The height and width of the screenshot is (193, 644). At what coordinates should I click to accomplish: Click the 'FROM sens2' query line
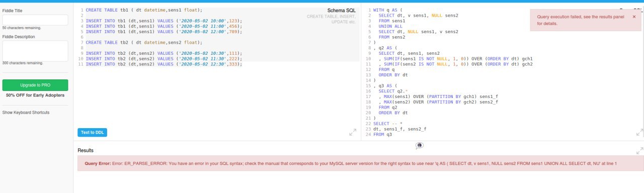tap(392, 37)
